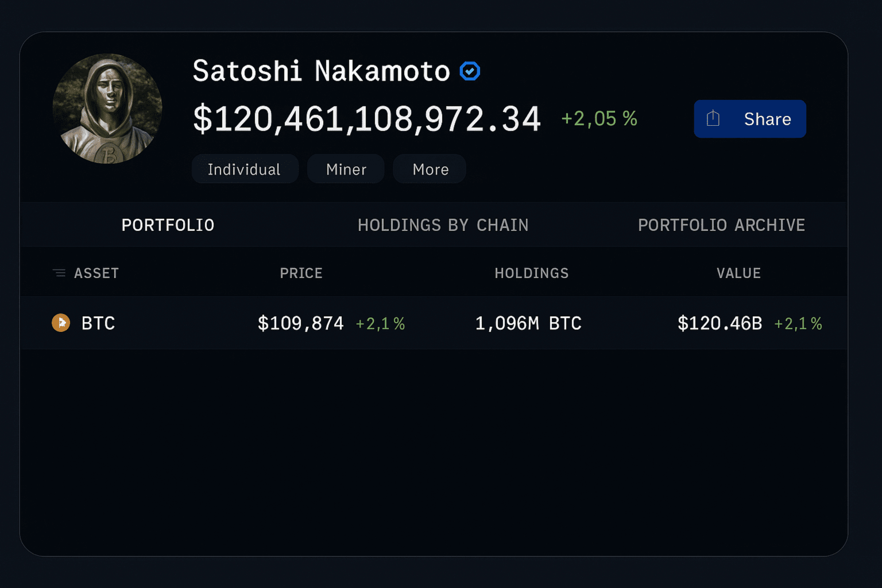Click the total portfolio value $120,461,108,972.34

tap(367, 119)
